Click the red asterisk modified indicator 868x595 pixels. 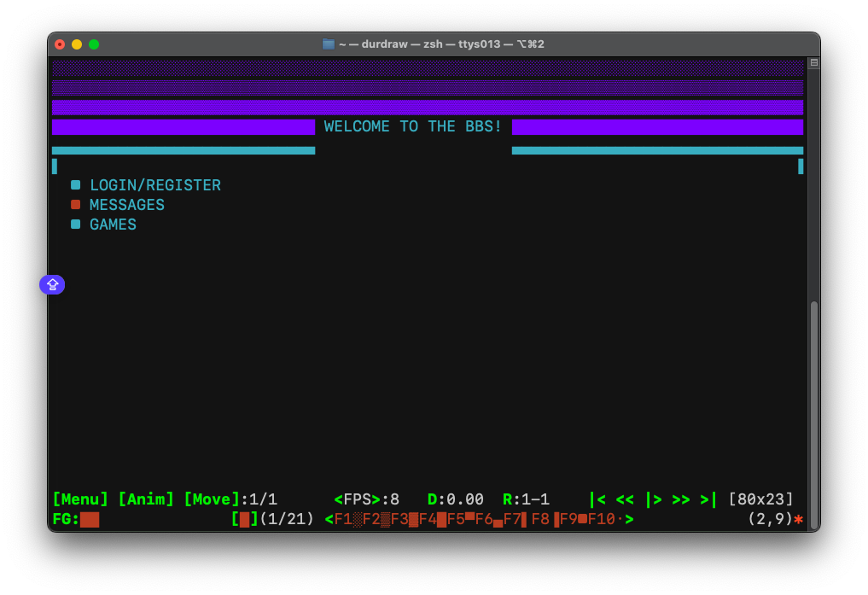click(x=798, y=519)
